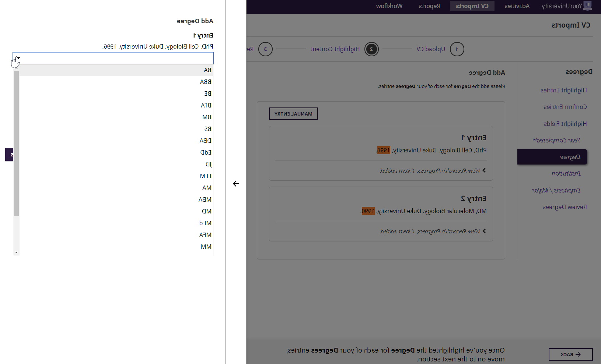Screen dimensions: 601x364
Task: Click the step 3 circle in wizard
Action: point(265,49)
